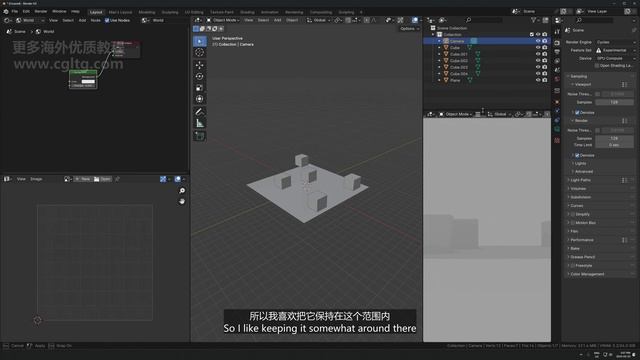This screenshot has width=640, height=360.
Task: Enable the Freestyle checkbox
Action: [x=573, y=266]
